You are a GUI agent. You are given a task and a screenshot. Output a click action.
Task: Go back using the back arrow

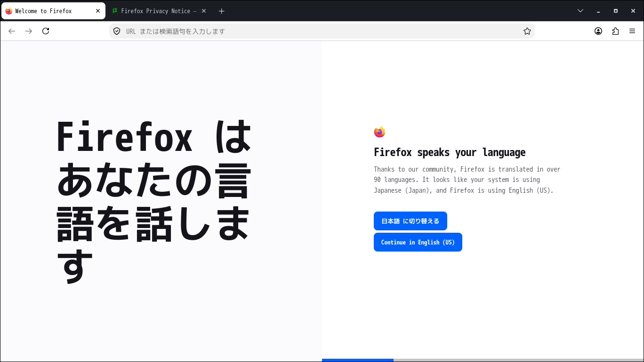[x=12, y=31]
